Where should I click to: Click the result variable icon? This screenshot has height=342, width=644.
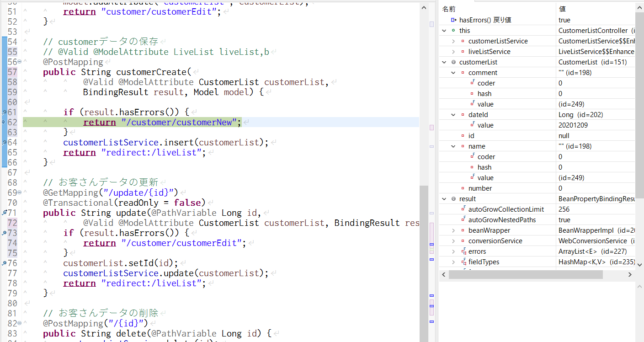(453, 199)
